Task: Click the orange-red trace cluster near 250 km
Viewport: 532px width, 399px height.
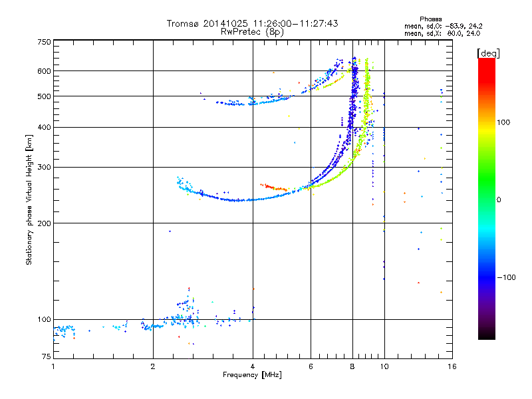Action: [x=273, y=188]
